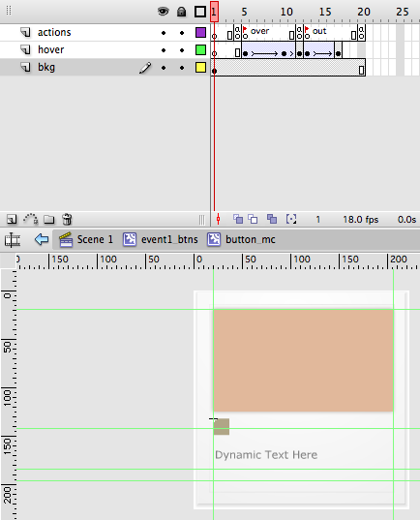Click the purple outline swatch of actions layer
The width and height of the screenshot is (420, 520).
(200, 33)
